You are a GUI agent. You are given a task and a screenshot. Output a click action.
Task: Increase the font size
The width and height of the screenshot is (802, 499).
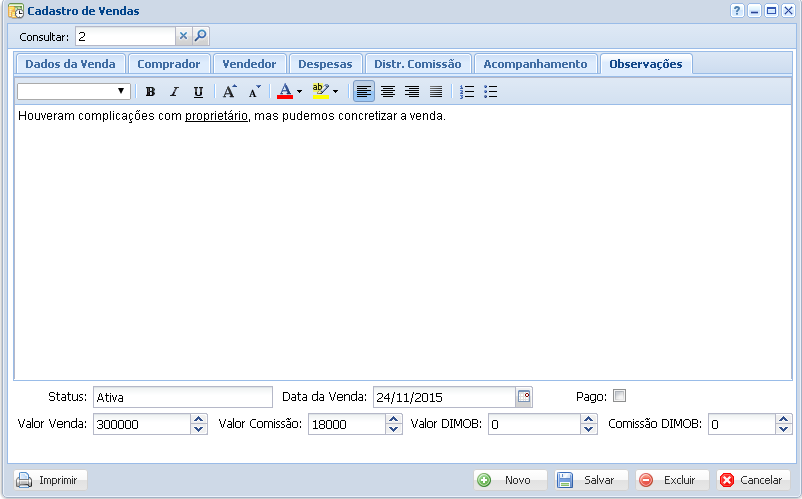tap(229, 91)
